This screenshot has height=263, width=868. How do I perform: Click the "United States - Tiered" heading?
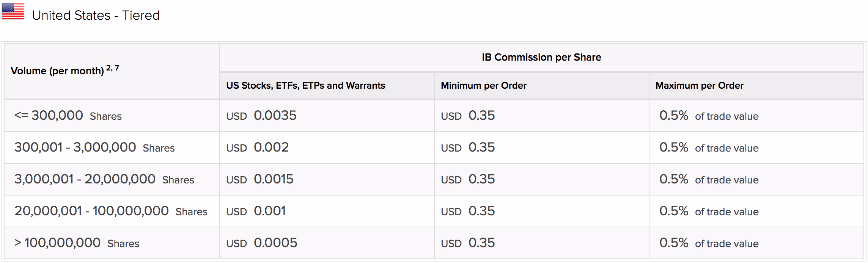(x=96, y=16)
